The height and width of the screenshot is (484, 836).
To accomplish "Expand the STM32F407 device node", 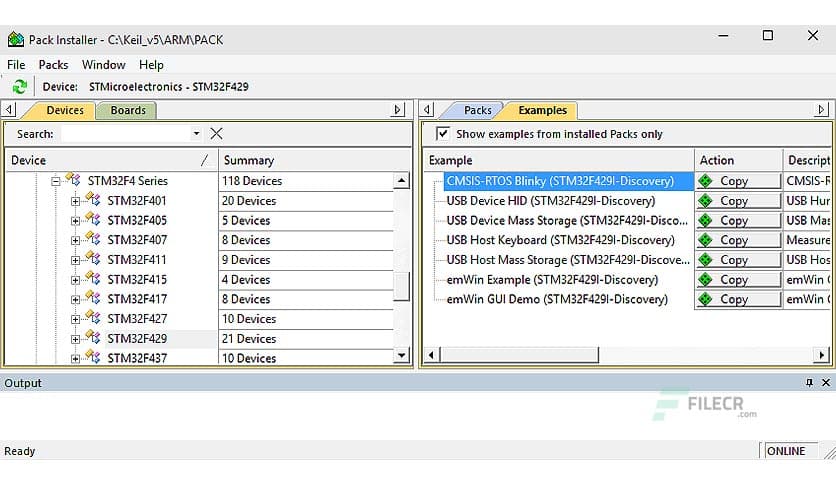I will point(76,240).
